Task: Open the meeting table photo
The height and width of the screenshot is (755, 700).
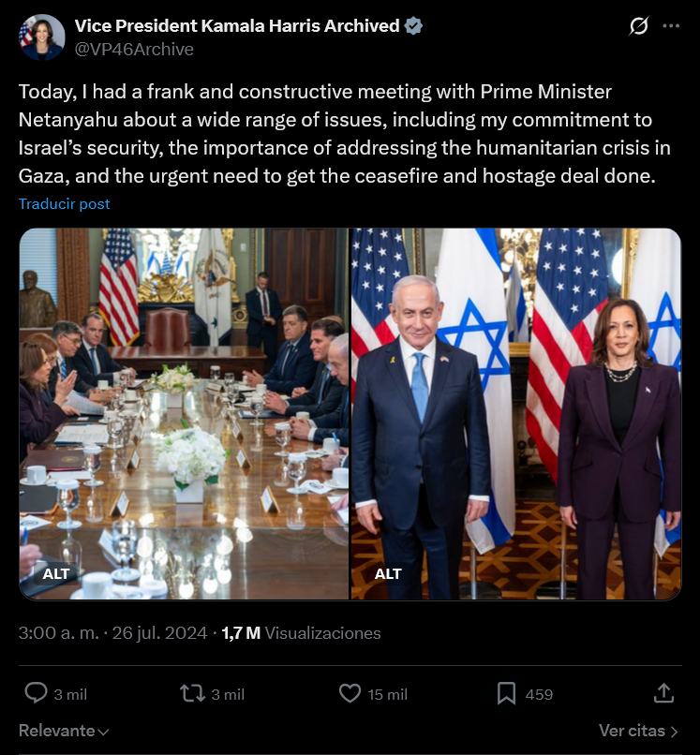Action: point(184,414)
